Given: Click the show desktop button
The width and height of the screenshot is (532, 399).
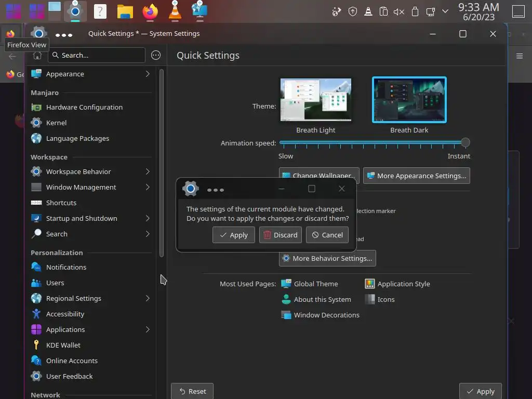Looking at the screenshot, I should click(x=518, y=11).
